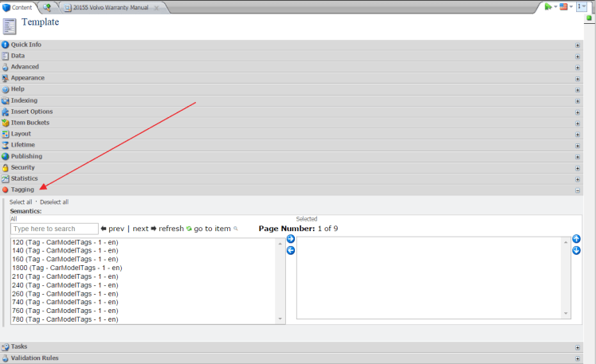The image size is (596, 364).
Task: Select the 260 CarModelTags entry
Action: 65,294
